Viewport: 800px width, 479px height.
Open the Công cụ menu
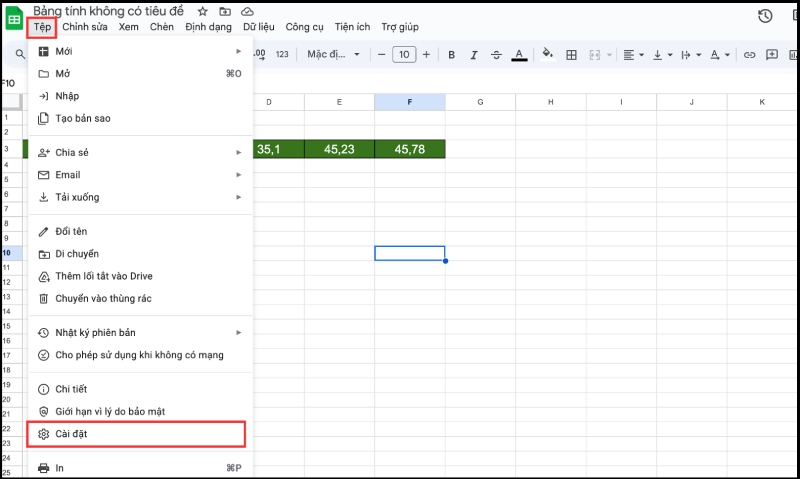(x=304, y=27)
